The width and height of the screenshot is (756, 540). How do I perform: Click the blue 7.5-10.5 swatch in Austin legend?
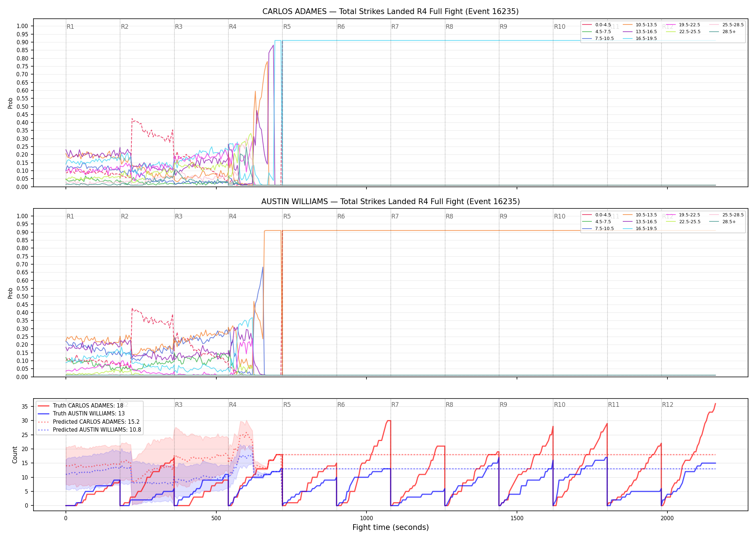[x=587, y=229]
